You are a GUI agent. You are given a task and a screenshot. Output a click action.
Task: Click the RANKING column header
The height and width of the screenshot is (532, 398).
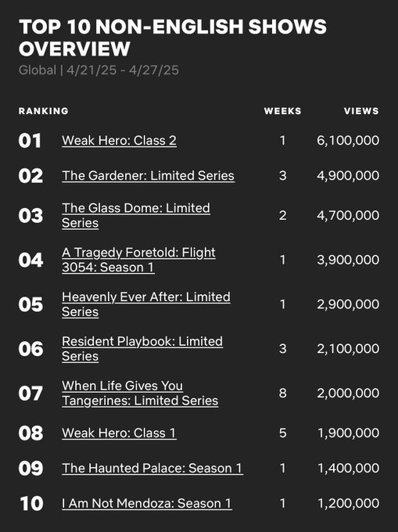(43, 111)
